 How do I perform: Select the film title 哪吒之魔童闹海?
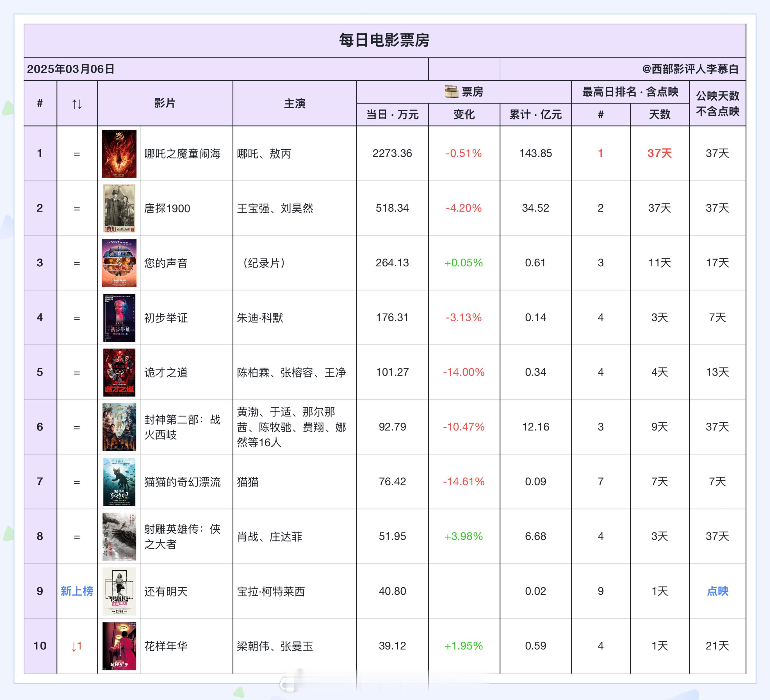click(183, 154)
